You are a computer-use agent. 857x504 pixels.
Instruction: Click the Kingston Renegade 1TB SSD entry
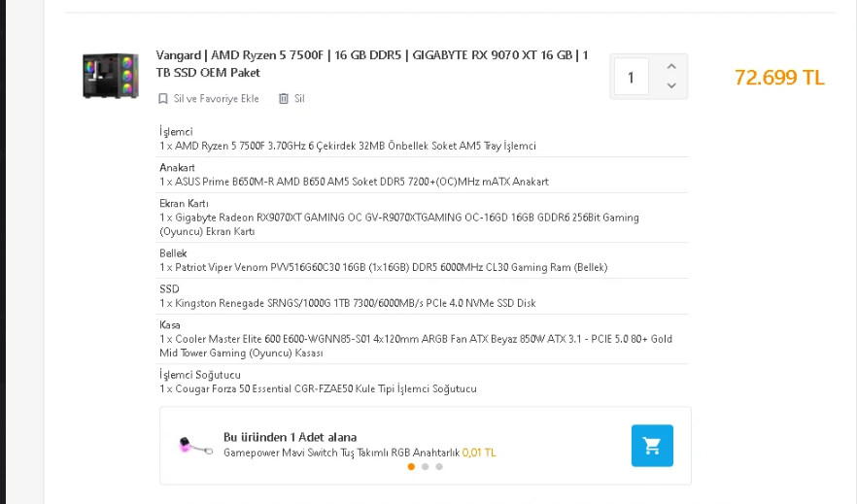(x=348, y=303)
